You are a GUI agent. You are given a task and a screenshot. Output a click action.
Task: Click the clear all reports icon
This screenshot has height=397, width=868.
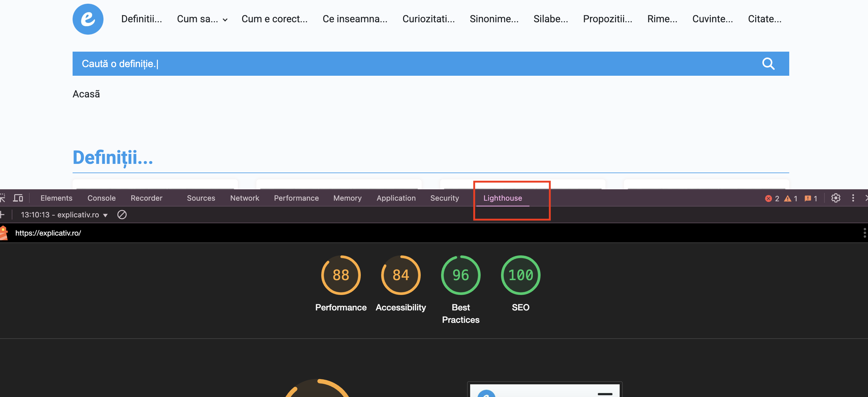(122, 215)
